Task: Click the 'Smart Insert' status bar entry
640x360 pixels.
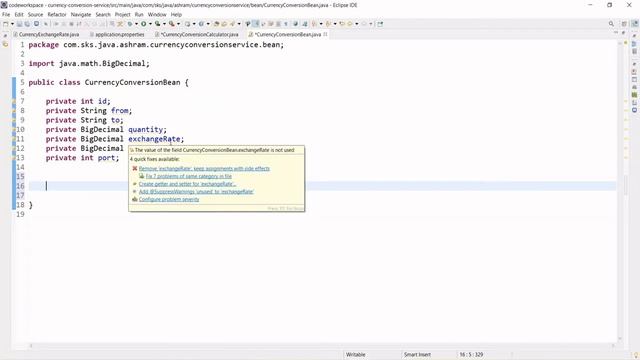Action: (x=417, y=355)
